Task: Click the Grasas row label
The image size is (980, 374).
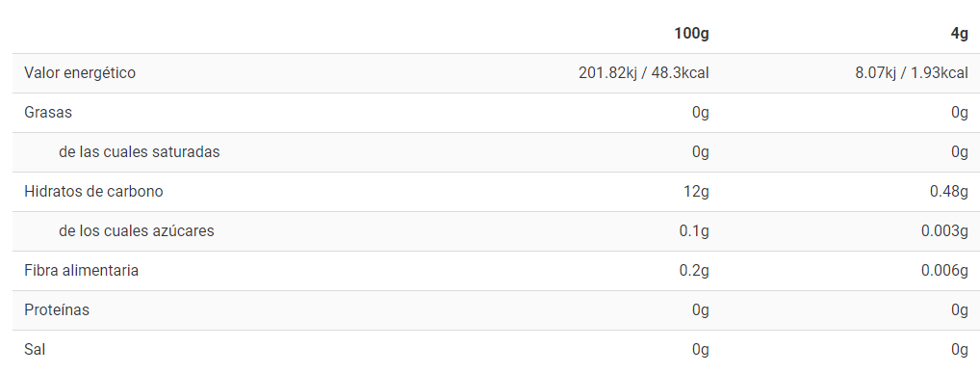Action: tap(48, 113)
